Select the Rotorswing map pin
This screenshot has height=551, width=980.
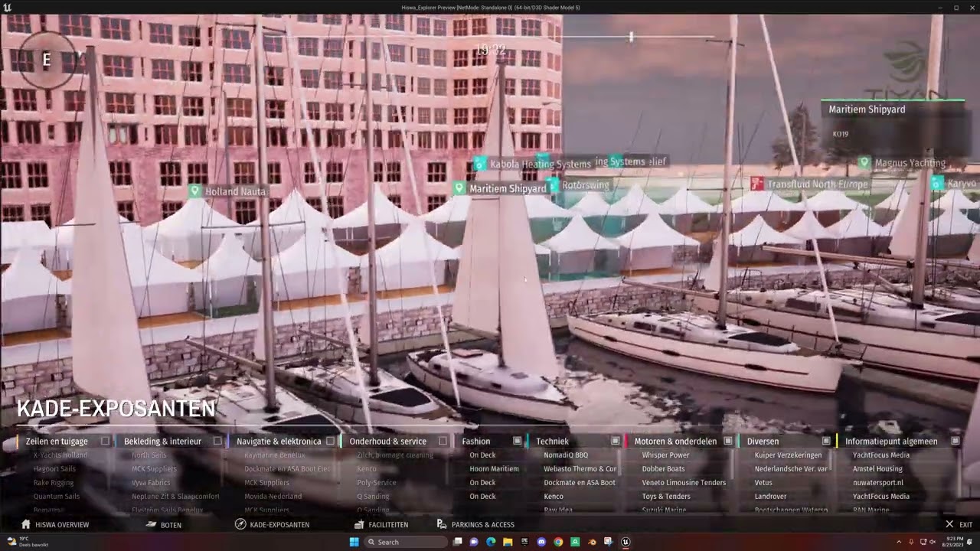553,184
